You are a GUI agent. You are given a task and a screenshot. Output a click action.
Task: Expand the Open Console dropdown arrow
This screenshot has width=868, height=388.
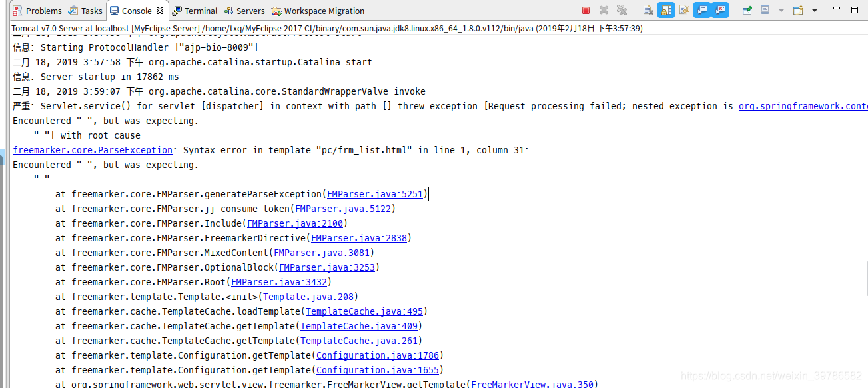point(815,11)
